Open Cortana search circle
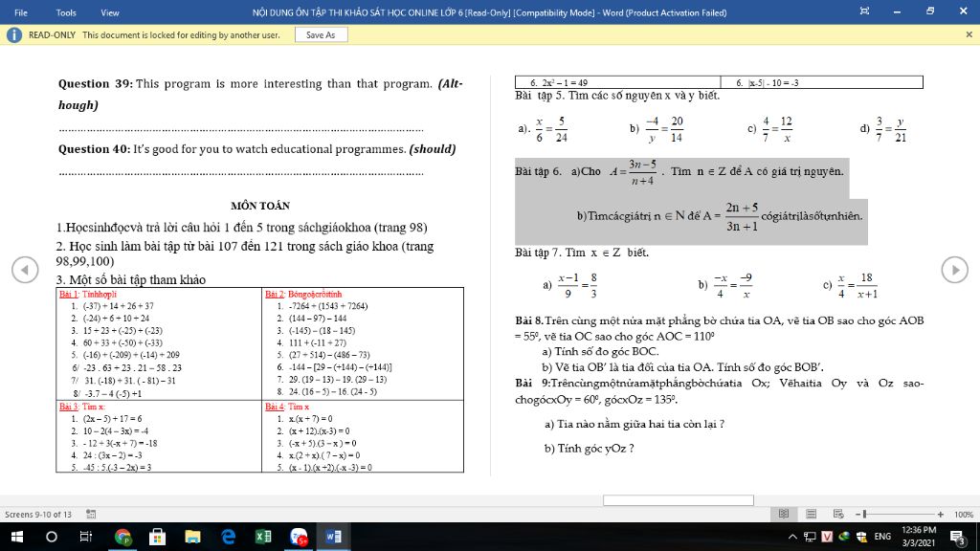This screenshot has height=551, width=980. (52, 537)
